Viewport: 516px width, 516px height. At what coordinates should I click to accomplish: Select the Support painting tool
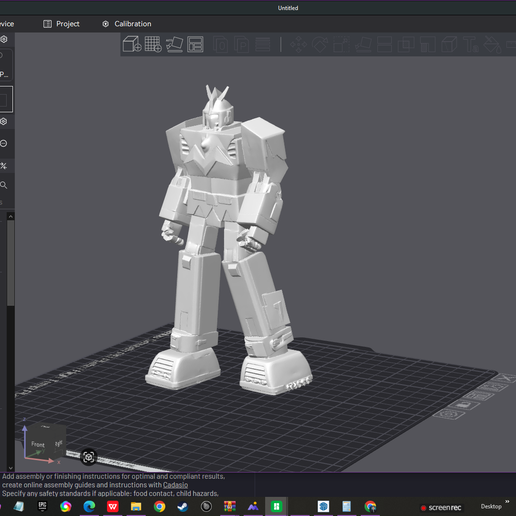[x=428, y=44]
